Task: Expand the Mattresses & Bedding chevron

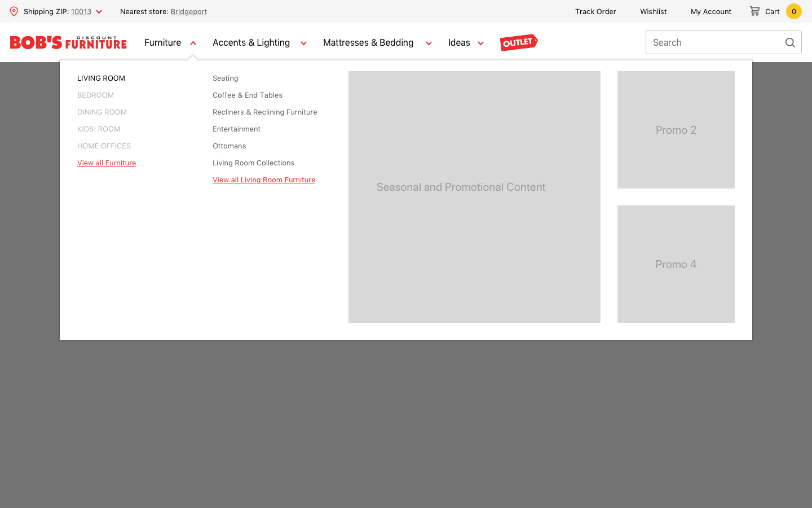Action: pos(429,43)
